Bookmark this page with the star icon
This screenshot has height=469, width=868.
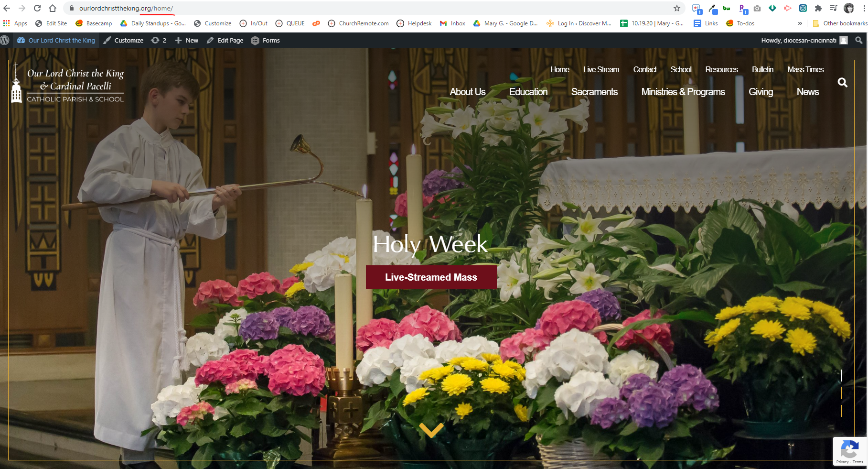click(676, 8)
